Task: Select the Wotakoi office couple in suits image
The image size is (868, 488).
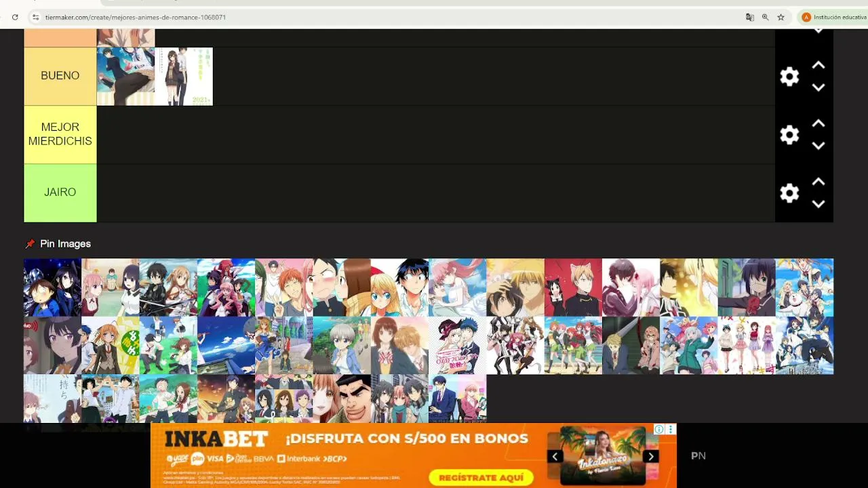Action: pos(458,399)
